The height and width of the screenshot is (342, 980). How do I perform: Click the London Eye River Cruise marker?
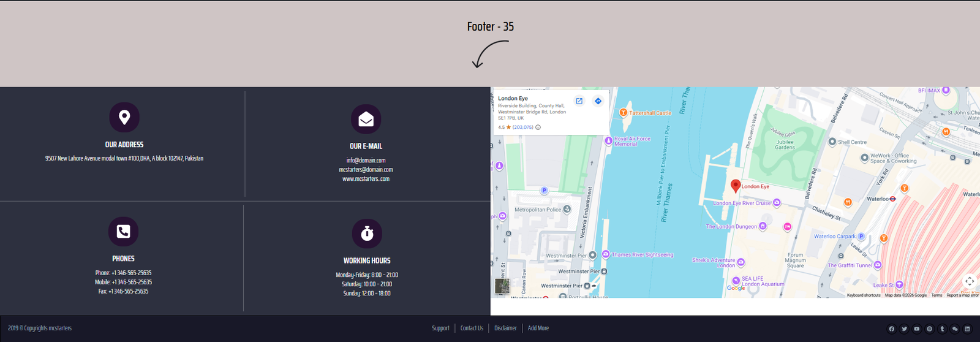pyautogui.click(x=777, y=203)
